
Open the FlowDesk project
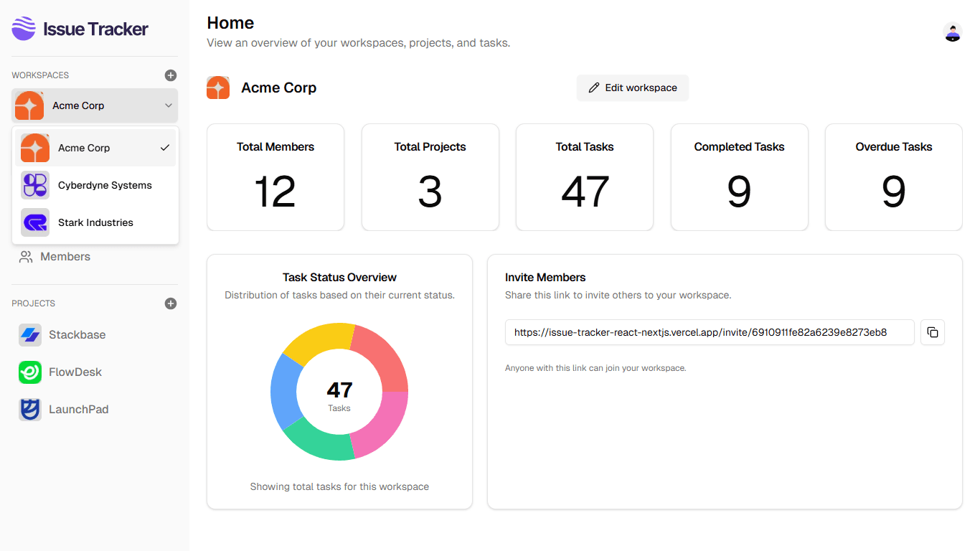(x=75, y=372)
